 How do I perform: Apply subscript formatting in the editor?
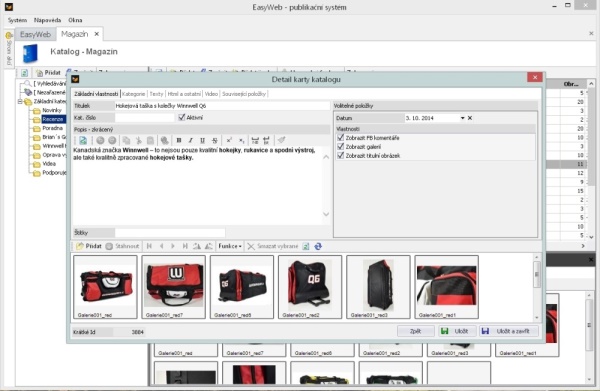point(241,140)
